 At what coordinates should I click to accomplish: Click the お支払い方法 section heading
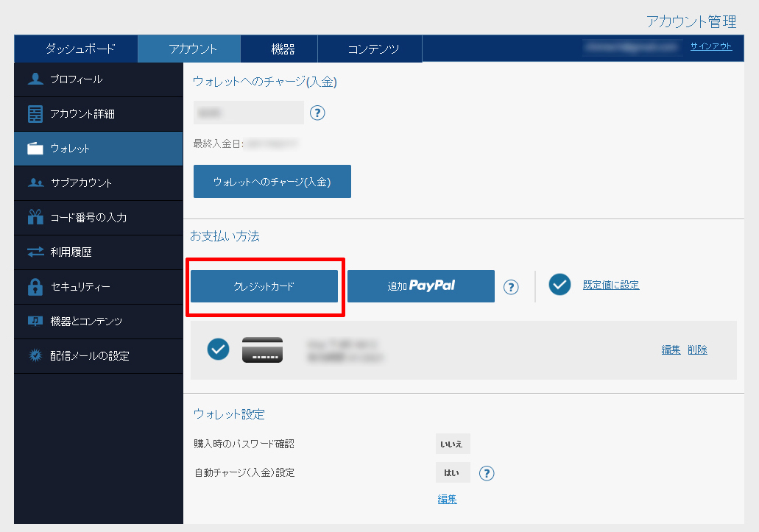coord(225,236)
